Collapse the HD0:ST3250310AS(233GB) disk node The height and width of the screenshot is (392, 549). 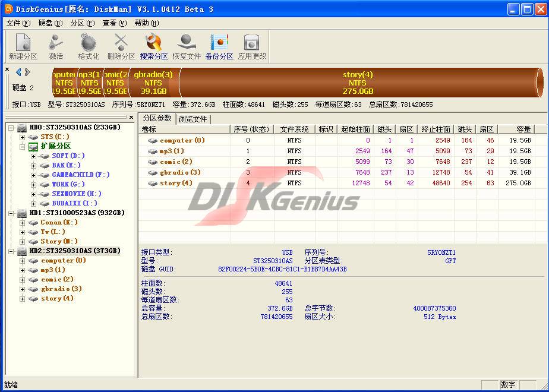[x=11, y=128]
